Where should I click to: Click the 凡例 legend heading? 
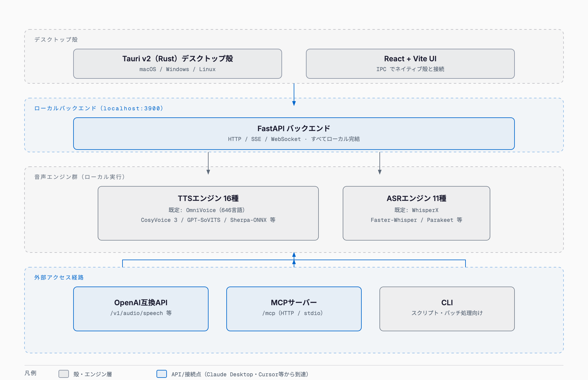pyautogui.click(x=30, y=373)
